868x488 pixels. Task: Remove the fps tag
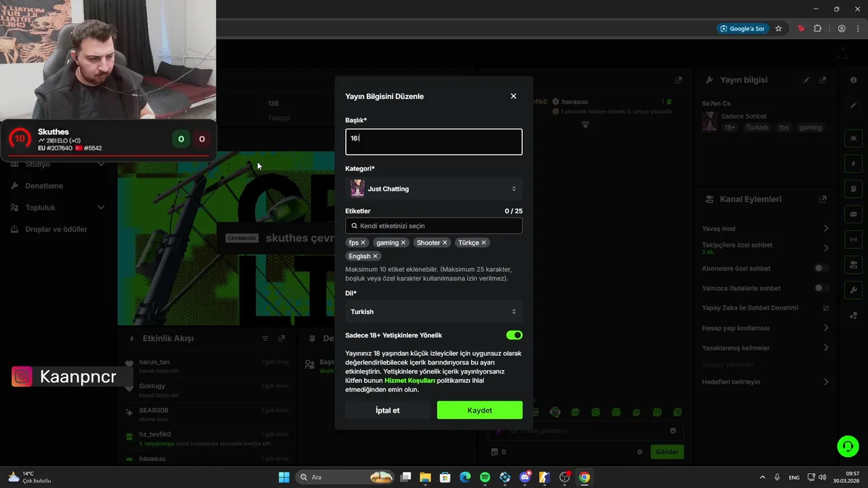tap(363, 243)
